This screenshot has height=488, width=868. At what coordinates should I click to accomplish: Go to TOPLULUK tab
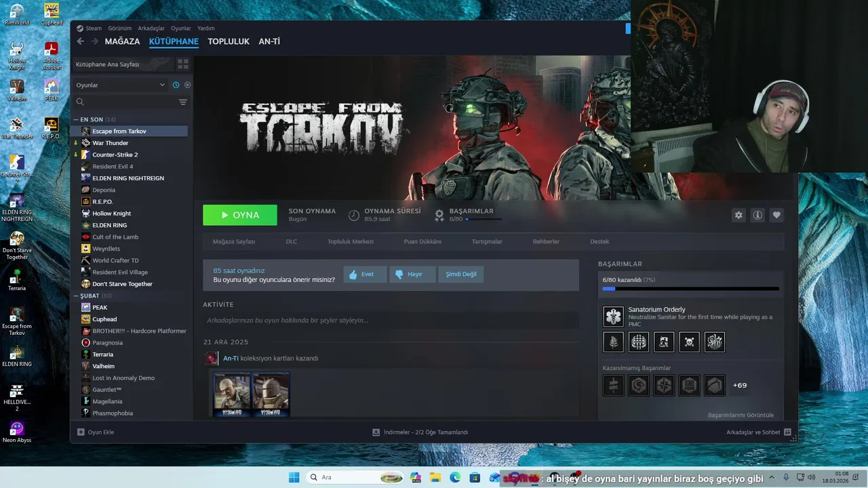click(229, 41)
